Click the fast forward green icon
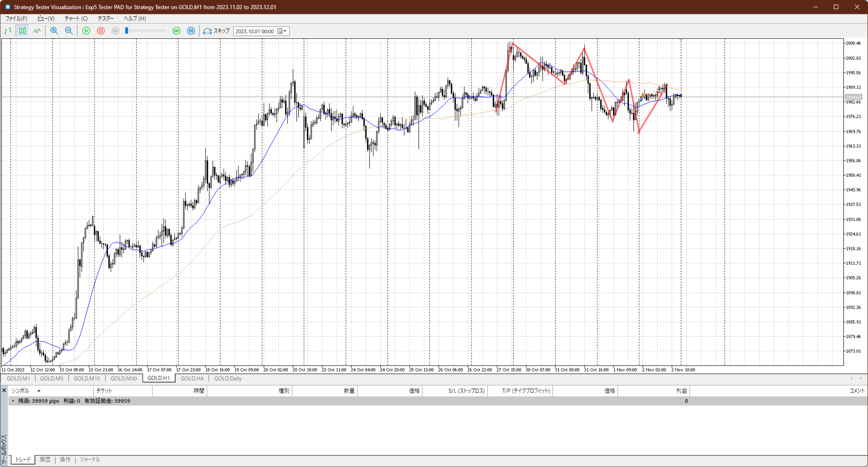The width and height of the screenshot is (868, 467). [176, 31]
